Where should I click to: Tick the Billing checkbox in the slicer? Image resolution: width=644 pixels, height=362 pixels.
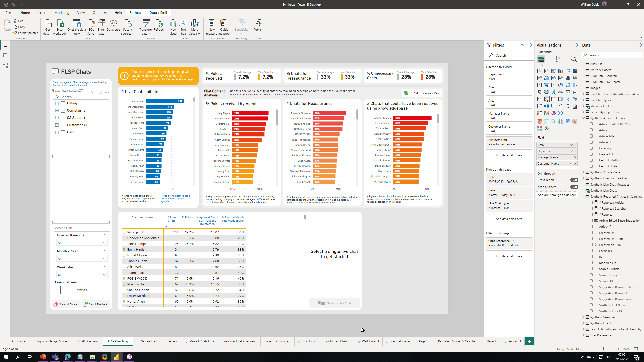(x=63, y=103)
